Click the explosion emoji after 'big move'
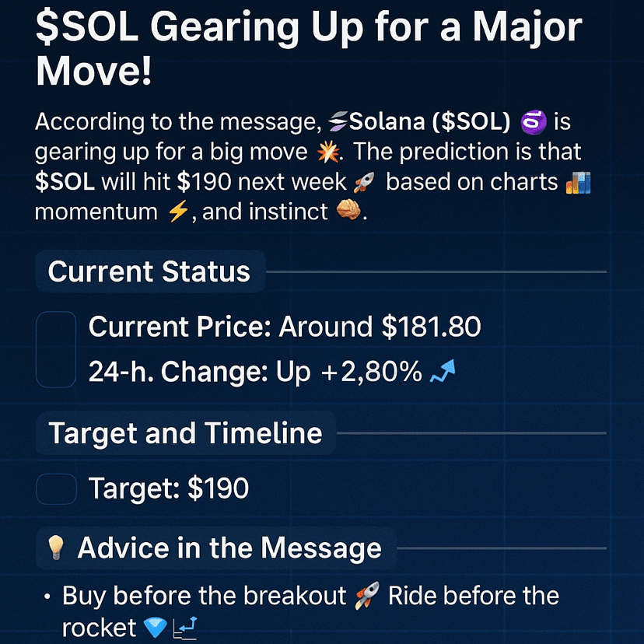Viewport: 644px width, 644px height. click(328, 152)
